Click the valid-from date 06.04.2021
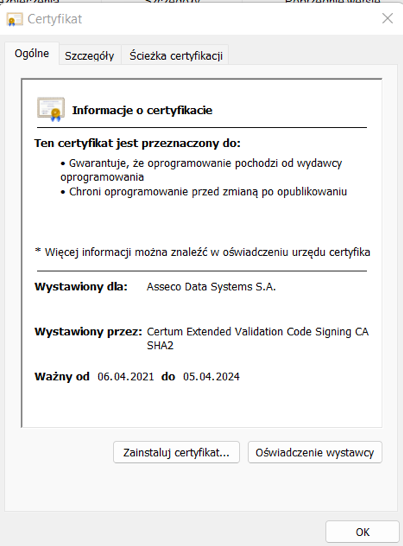 [125, 376]
